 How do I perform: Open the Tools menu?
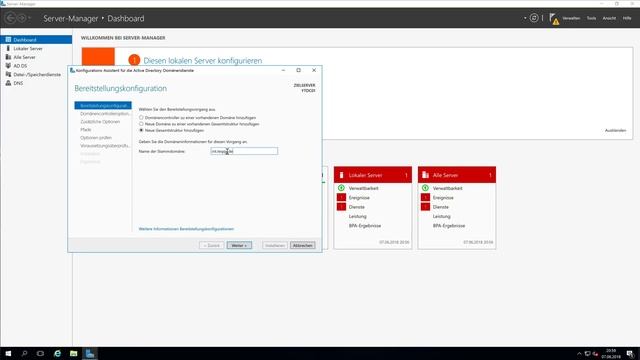tap(591, 18)
